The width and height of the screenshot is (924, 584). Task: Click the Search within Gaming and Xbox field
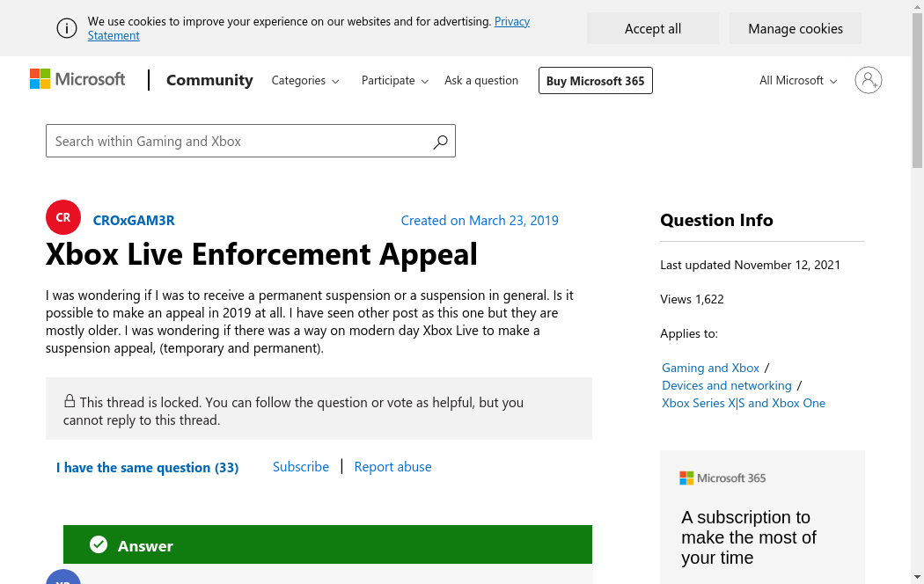click(x=238, y=142)
